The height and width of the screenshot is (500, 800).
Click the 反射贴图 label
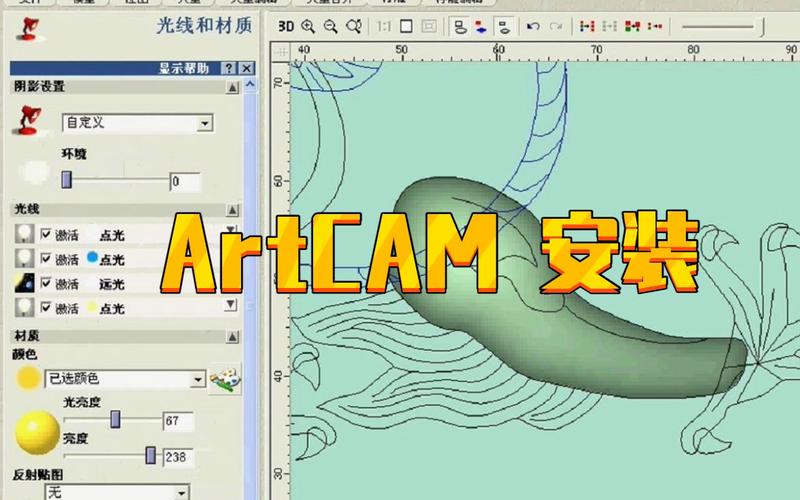point(38,474)
